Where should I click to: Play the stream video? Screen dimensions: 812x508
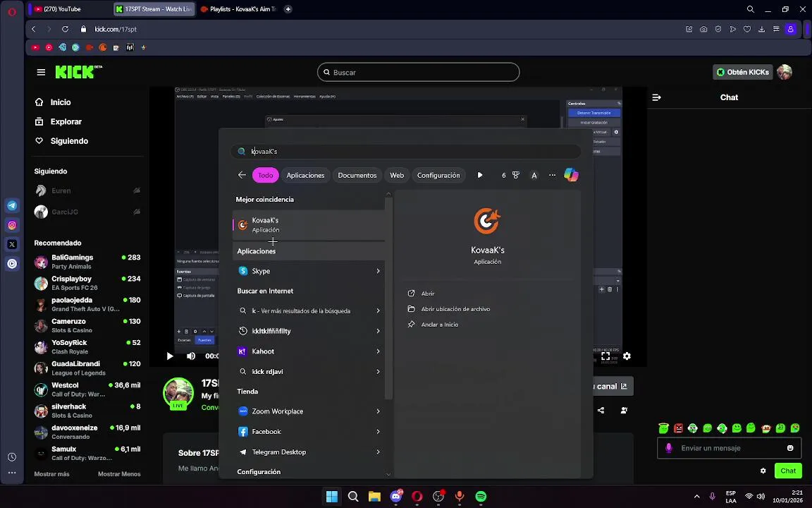(x=170, y=356)
